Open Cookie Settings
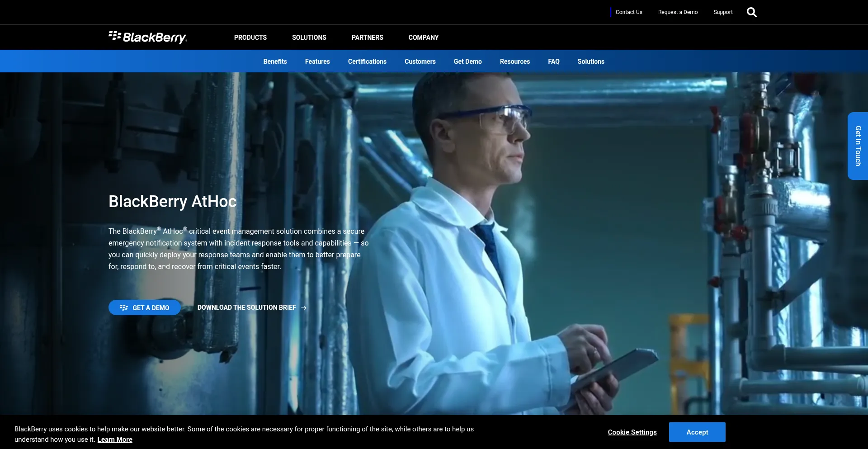This screenshot has width=868, height=449. coord(632,432)
